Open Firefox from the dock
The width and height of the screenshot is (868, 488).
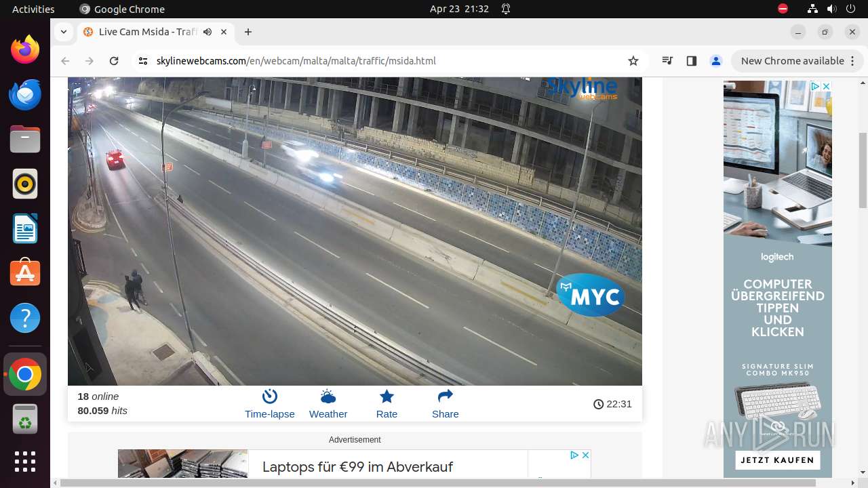click(25, 50)
